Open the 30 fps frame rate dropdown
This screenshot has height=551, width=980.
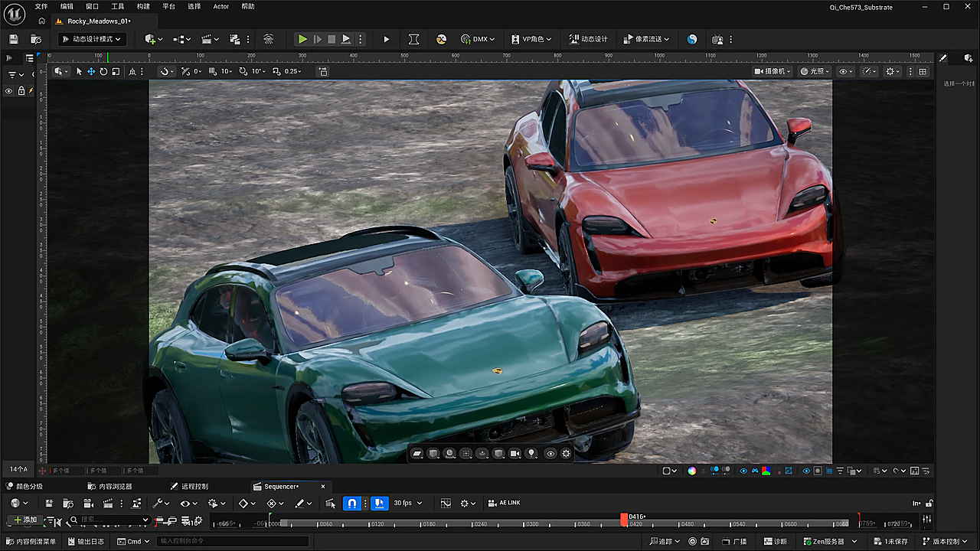click(407, 503)
